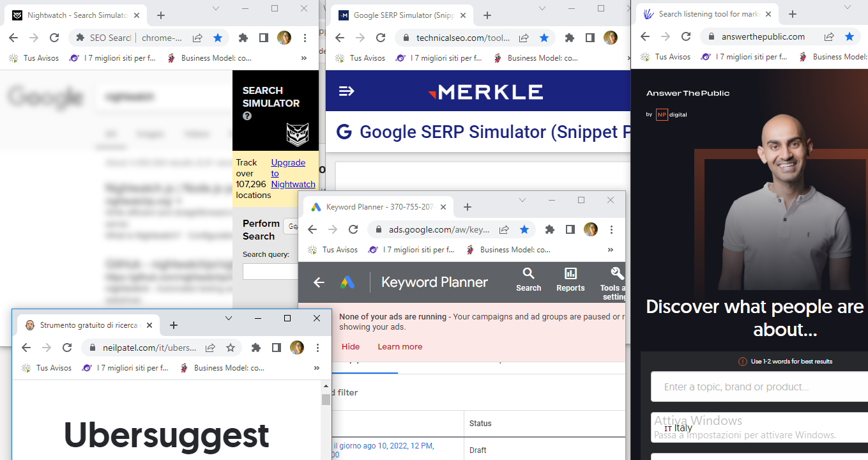Open tab search chevron in Ubersuggest window
The image size is (868, 460).
coord(229,318)
